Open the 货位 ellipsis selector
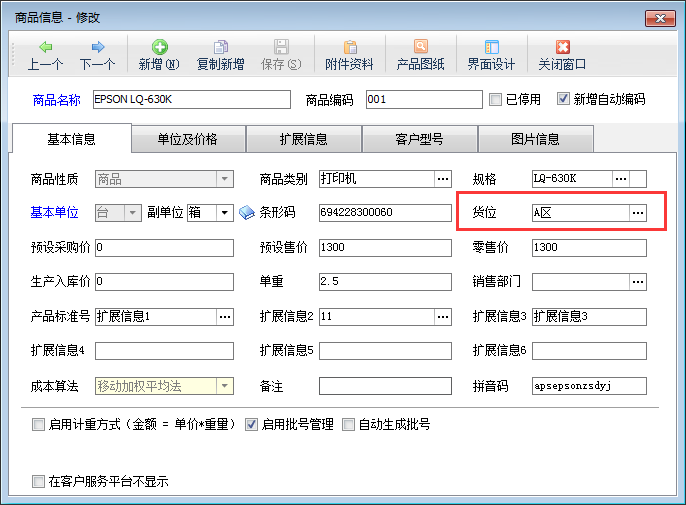 coord(637,213)
